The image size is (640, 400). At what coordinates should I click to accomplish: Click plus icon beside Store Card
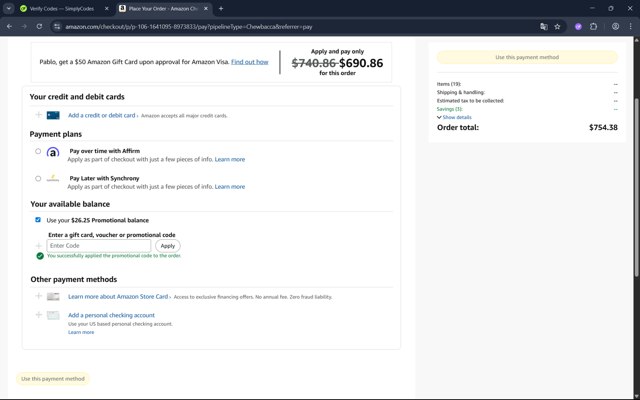pos(38,296)
